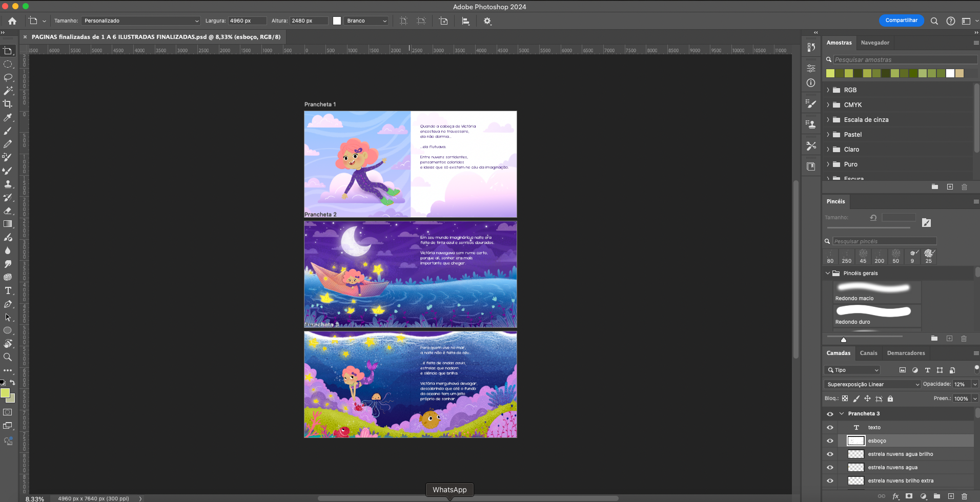Select the Gradient tool
This screenshot has height=502, width=980.
(8, 224)
